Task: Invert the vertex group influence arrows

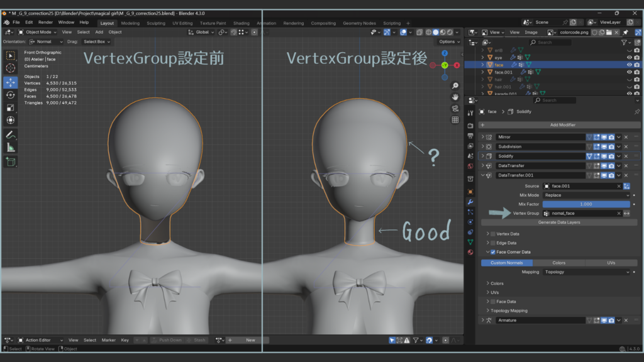Action: pyautogui.click(x=626, y=214)
